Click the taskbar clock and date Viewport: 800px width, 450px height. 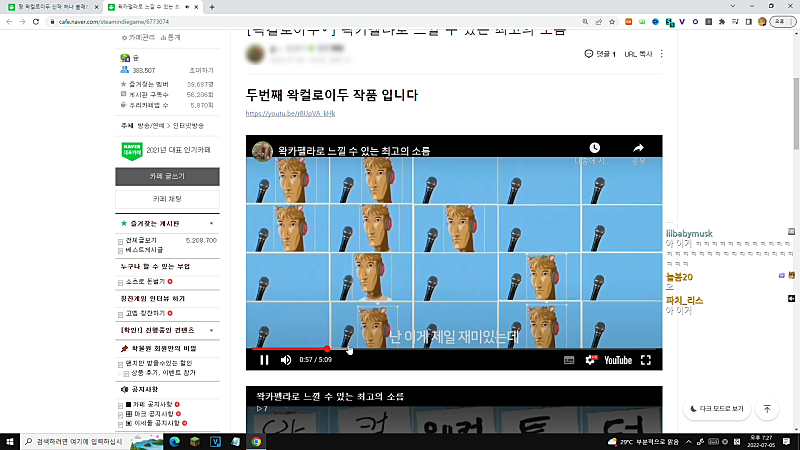(x=761, y=442)
